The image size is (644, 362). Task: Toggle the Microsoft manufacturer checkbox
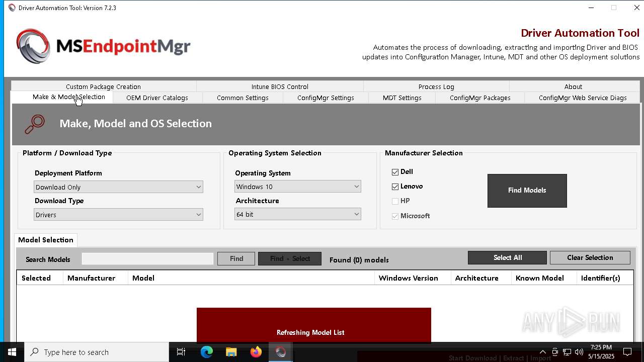coord(395,216)
